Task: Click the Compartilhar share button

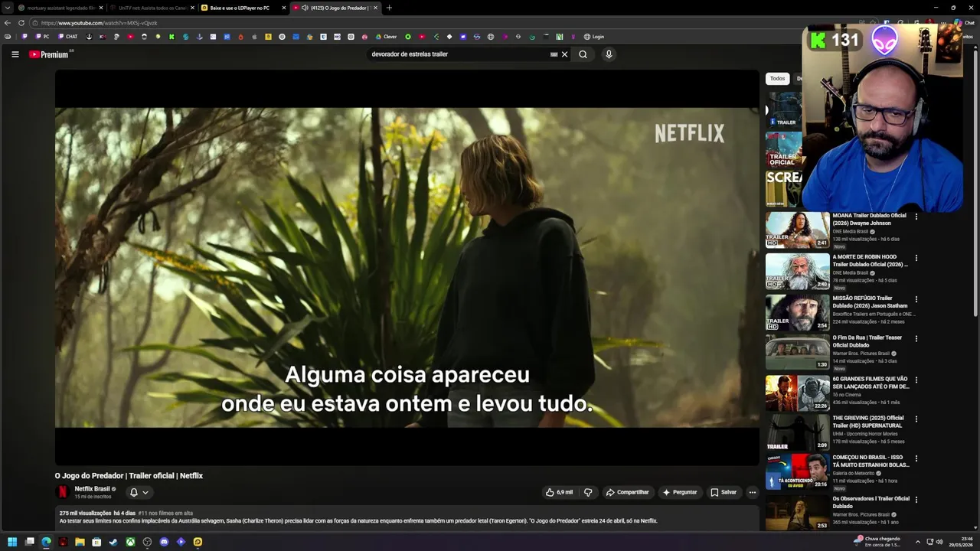Action: (x=627, y=492)
